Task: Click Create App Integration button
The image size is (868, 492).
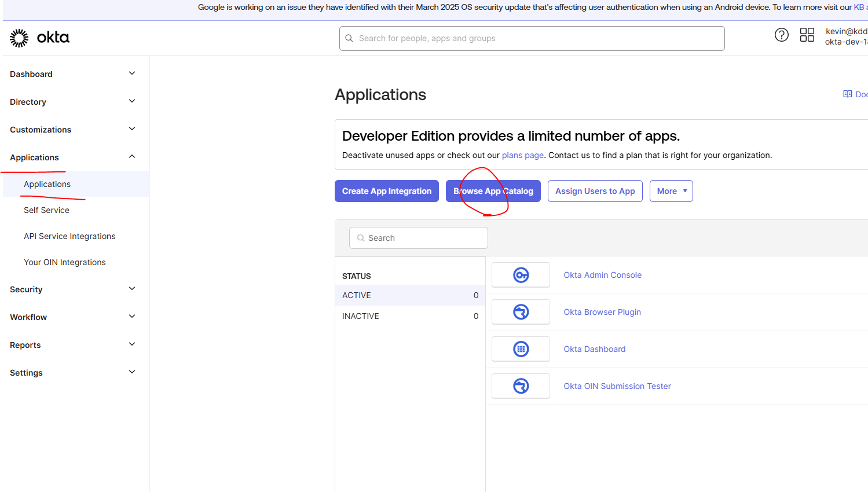Action: (387, 191)
